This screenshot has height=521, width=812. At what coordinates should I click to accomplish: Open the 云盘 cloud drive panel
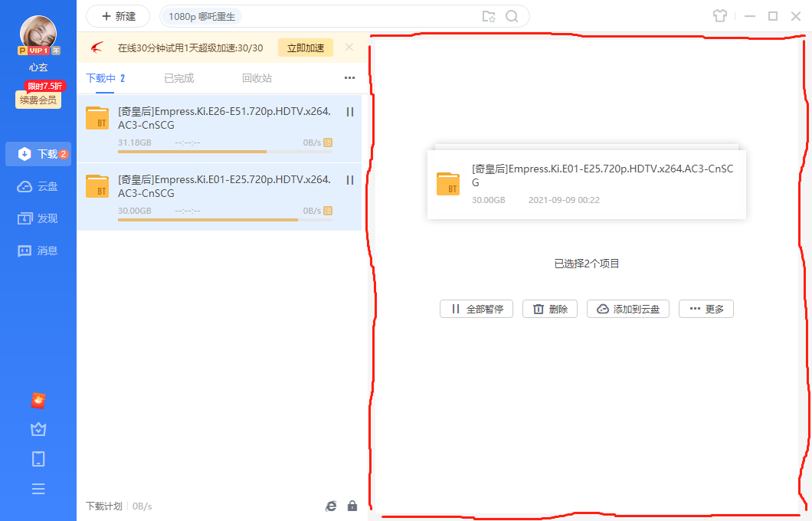[x=38, y=185]
